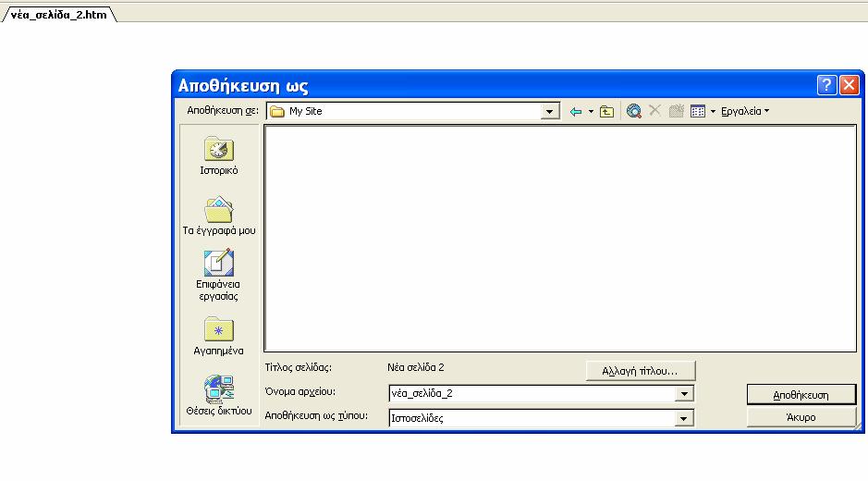This screenshot has width=868, height=481.
Task: Go up one folder level
Action: (606, 111)
